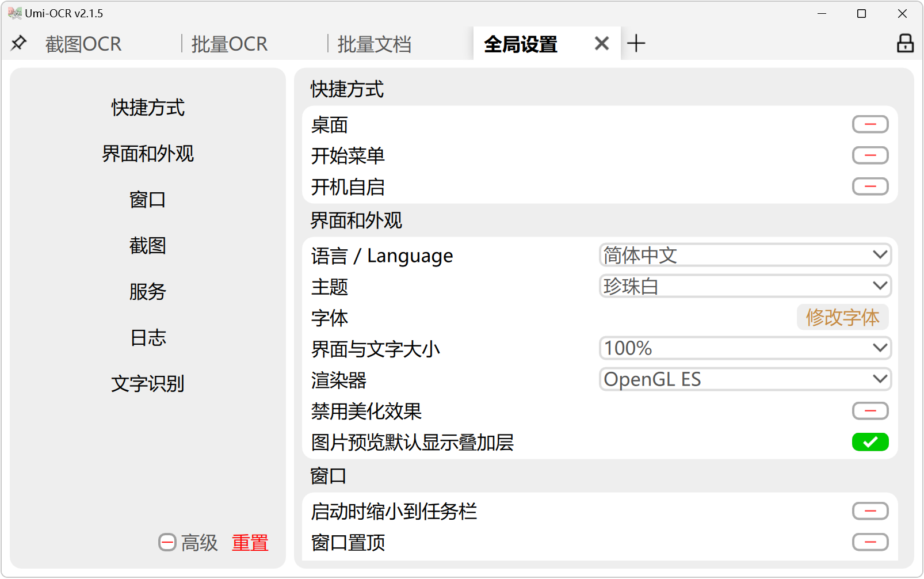
Task: Click the lock icon at top right
Action: click(905, 43)
